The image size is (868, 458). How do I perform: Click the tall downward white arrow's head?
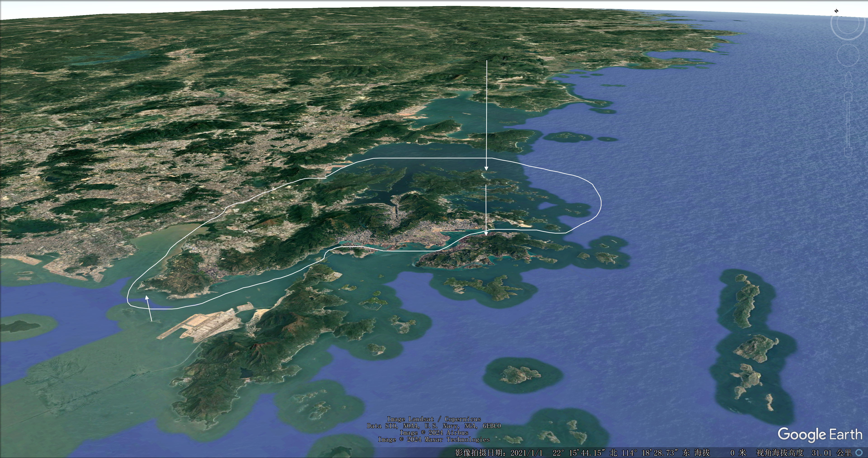(x=486, y=168)
